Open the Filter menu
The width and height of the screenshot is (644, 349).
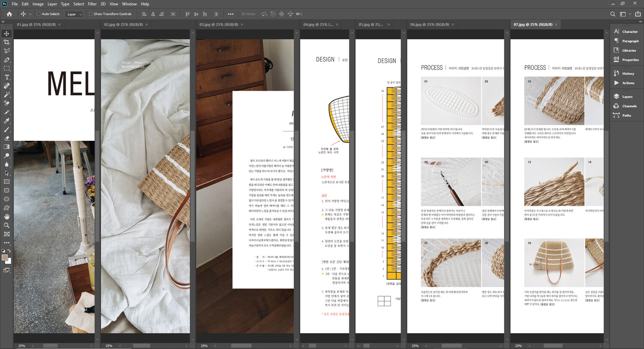[92, 4]
